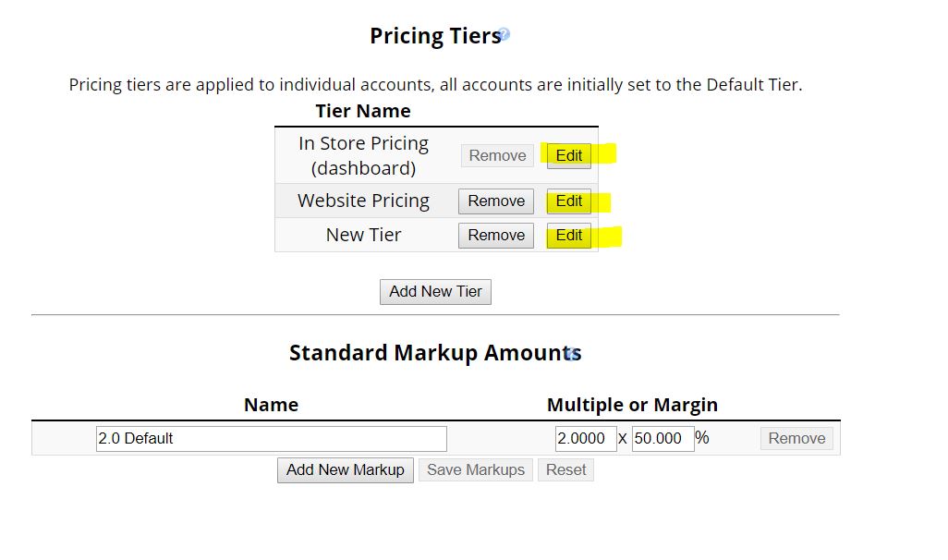The height and width of the screenshot is (560, 948).
Task: Select the 2.0000 multiple value field
Action: (585, 438)
